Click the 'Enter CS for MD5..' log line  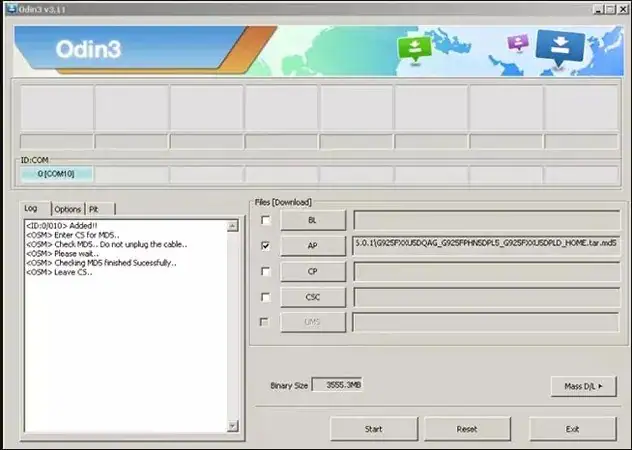click(x=73, y=235)
